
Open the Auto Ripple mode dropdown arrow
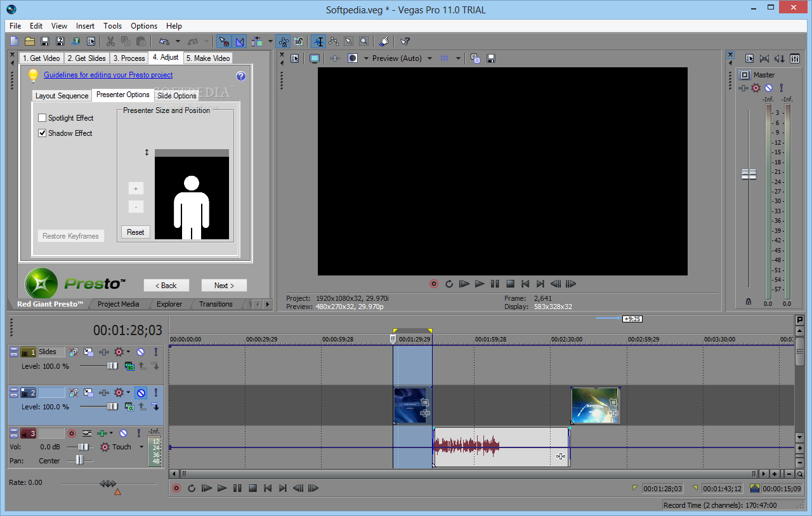pyautogui.click(x=270, y=41)
